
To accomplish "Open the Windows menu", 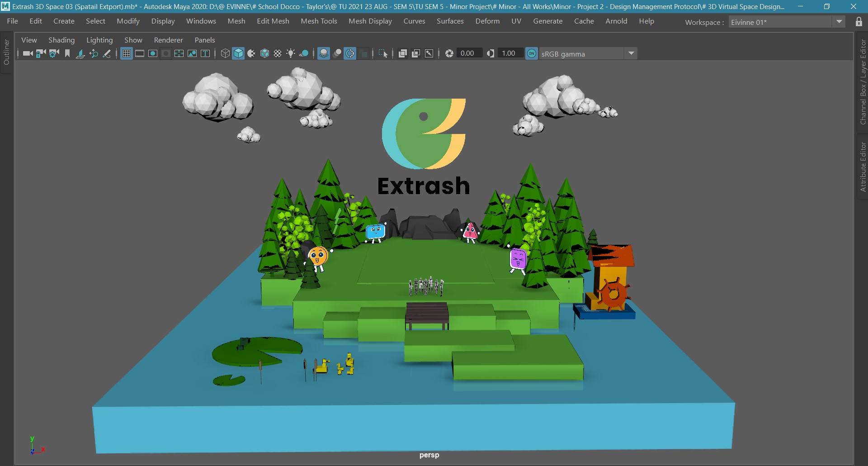I will [201, 21].
